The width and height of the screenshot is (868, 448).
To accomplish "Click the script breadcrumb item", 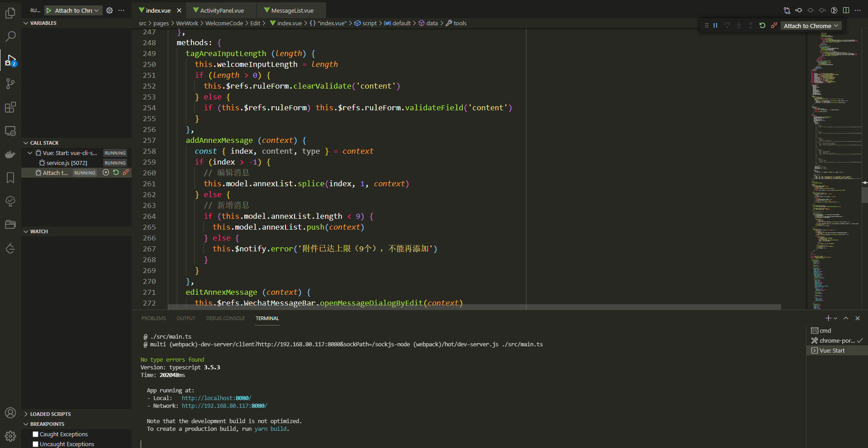I will 365,23.
